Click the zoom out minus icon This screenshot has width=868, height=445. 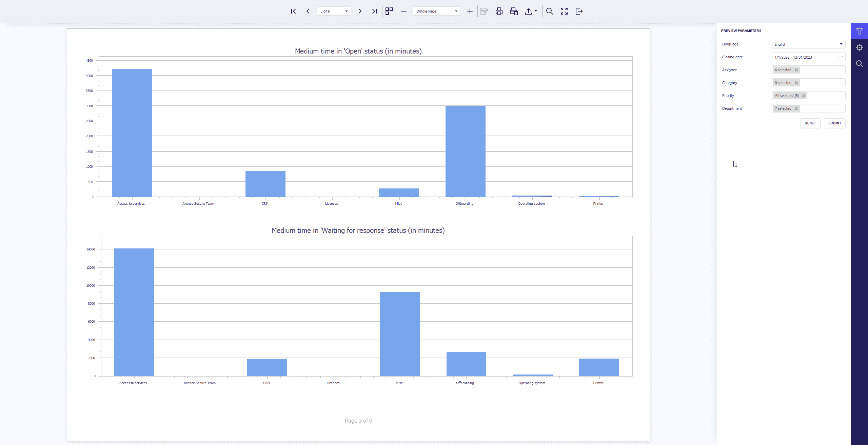404,11
